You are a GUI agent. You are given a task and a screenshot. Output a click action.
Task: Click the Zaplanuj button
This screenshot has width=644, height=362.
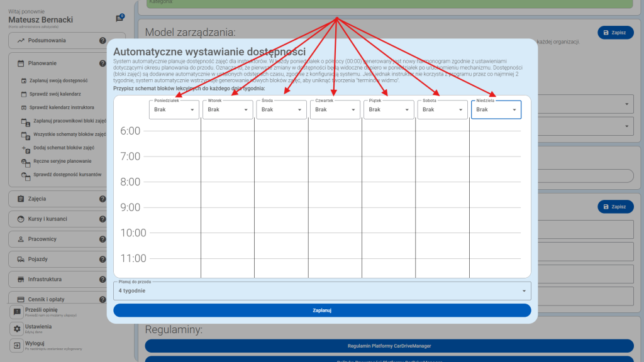click(x=322, y=310)
